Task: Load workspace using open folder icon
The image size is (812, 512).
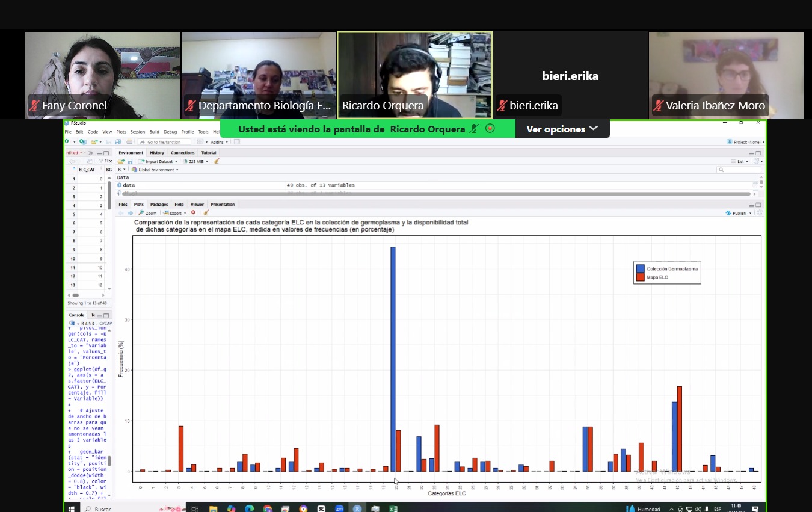Action: pos(121,161)
